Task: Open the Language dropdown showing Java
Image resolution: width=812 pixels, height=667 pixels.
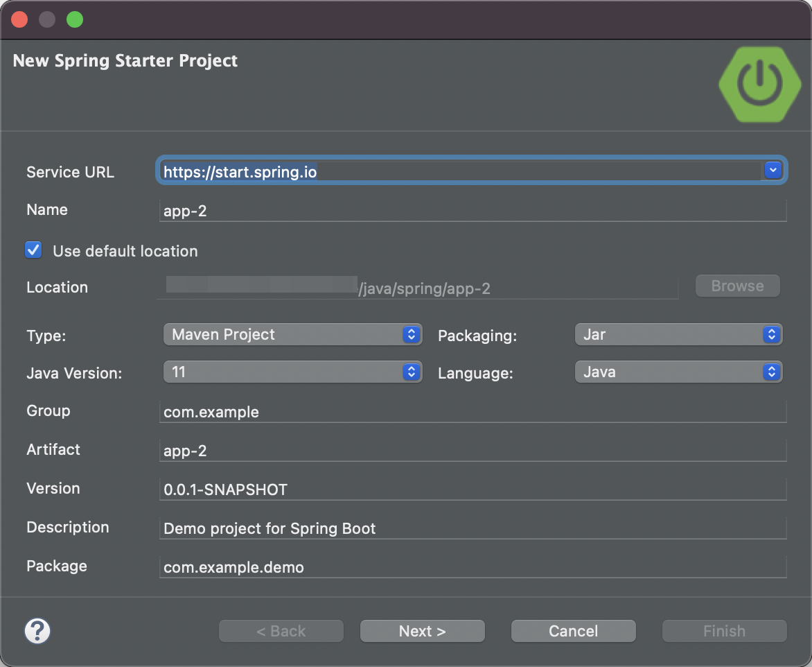Action: 678,372
